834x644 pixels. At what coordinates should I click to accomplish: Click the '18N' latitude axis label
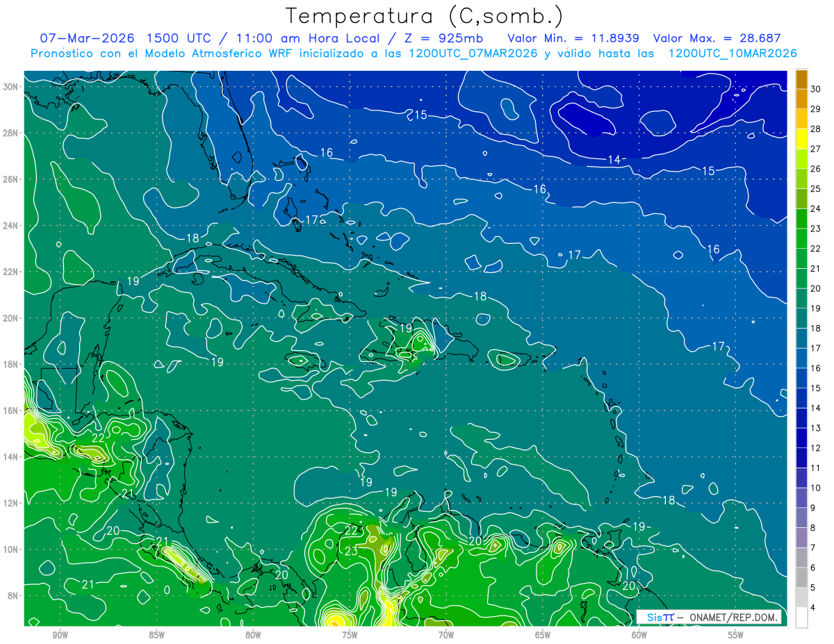click(11, 364)
